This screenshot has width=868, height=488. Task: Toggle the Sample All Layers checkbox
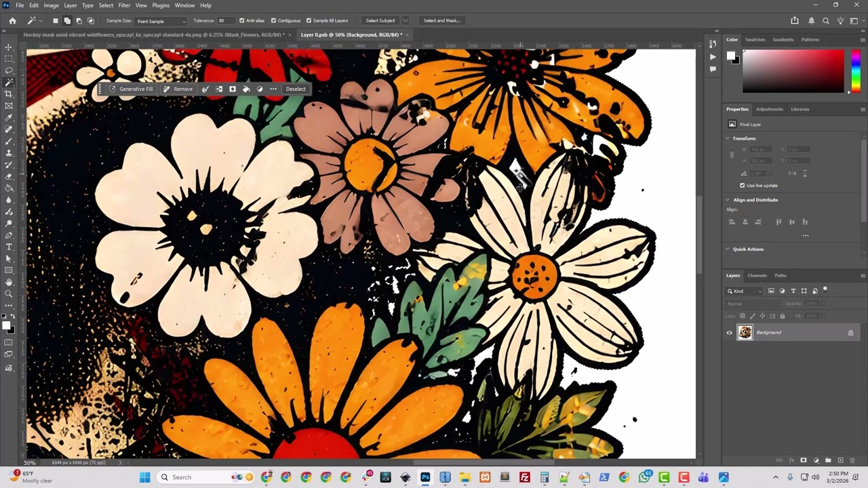(309, 20)
